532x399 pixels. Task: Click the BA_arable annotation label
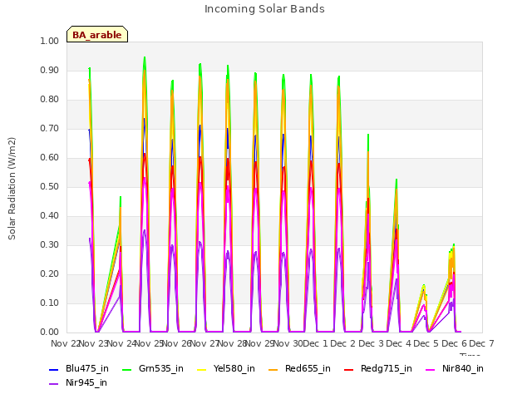97,35
